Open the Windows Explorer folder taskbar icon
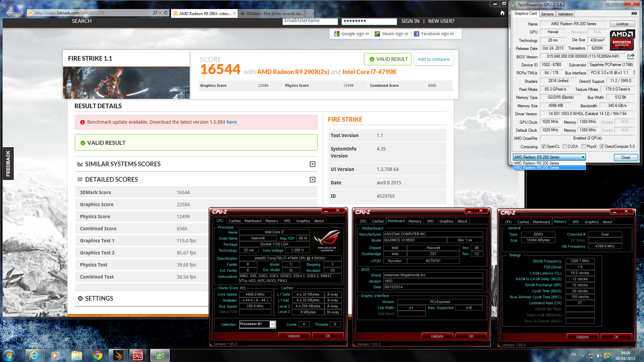This screenshot has height=362, width=644. tap(76, 355)
